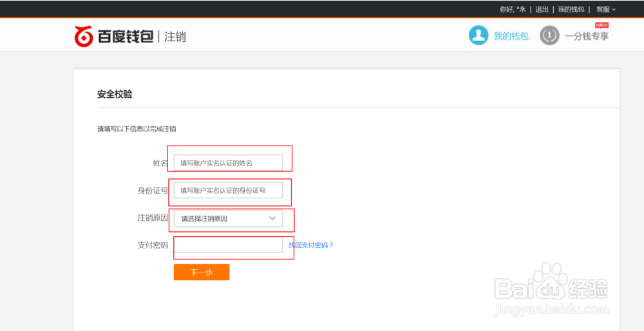Click the Baidu Wallet logo
This screenshot has width=644, height=331.
pyautogui.click(x=114, y=36)
